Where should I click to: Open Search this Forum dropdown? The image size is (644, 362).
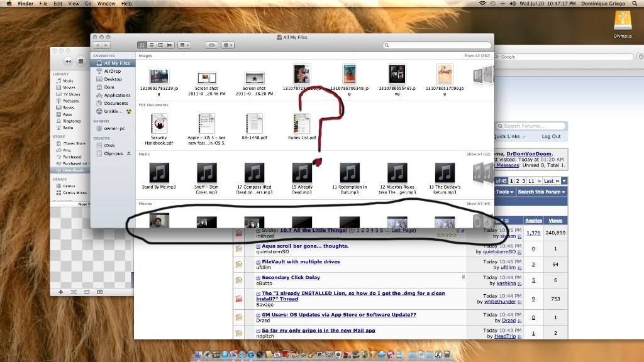pyautogui.click(x=541, y=192)
